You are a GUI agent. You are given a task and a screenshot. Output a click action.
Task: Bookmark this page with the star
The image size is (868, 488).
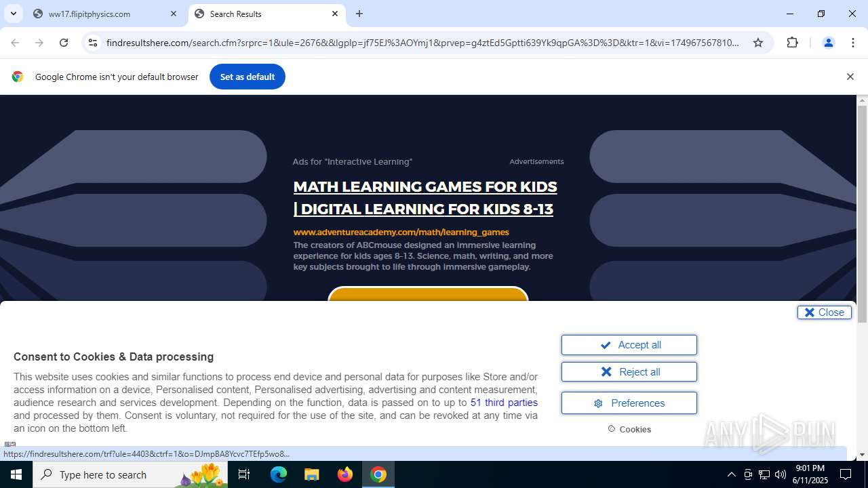pyautogui.click(x=758, y=43)
